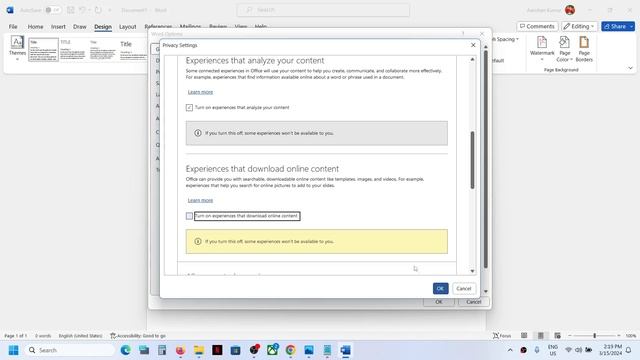Select the Design ribbon tab

(x=103, y=27)
